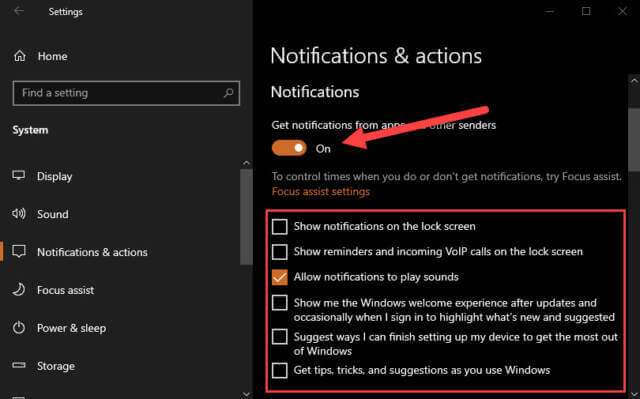Click the Find a setting search box
This screenshot has height=399, width=640.
pos(126,93)
